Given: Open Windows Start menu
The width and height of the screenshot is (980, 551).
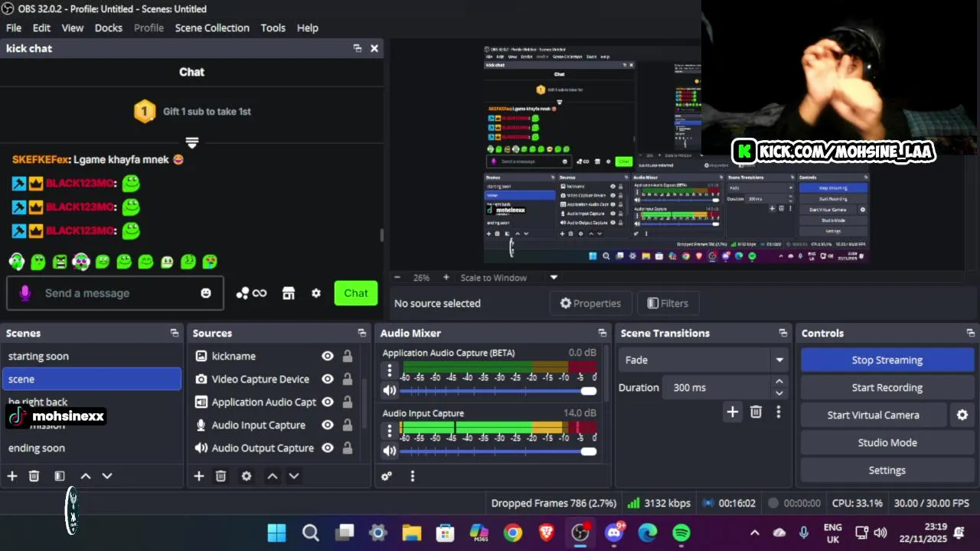Looking at the screenshot, I should 276,533.
